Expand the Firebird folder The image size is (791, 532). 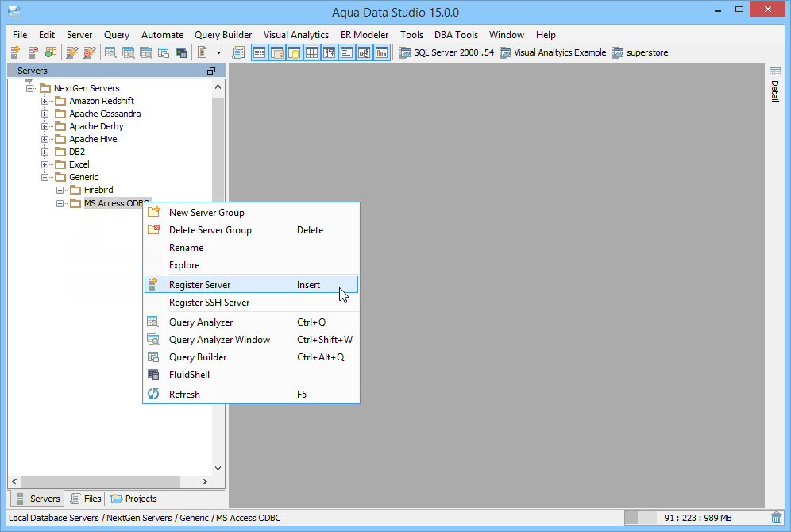click(60, 190)
